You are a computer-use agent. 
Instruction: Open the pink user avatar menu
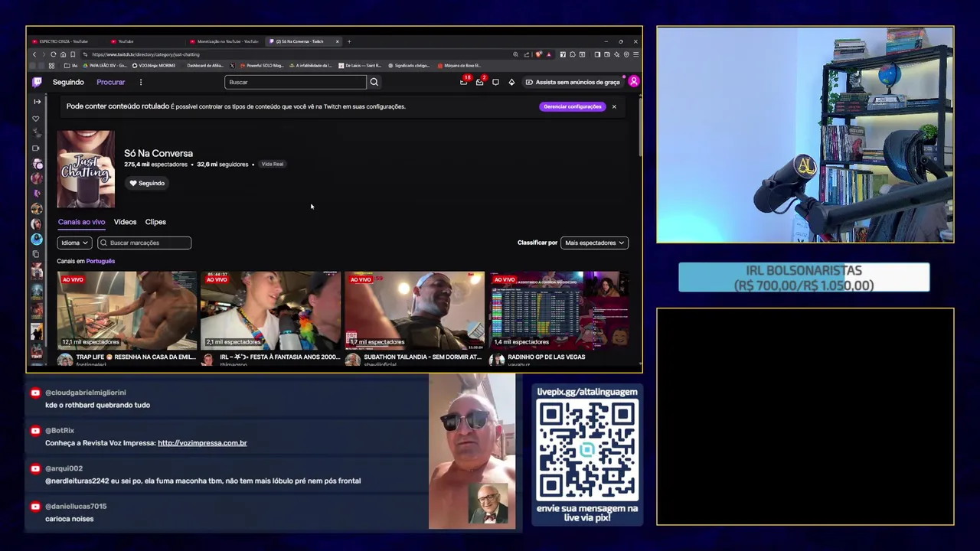633,81
